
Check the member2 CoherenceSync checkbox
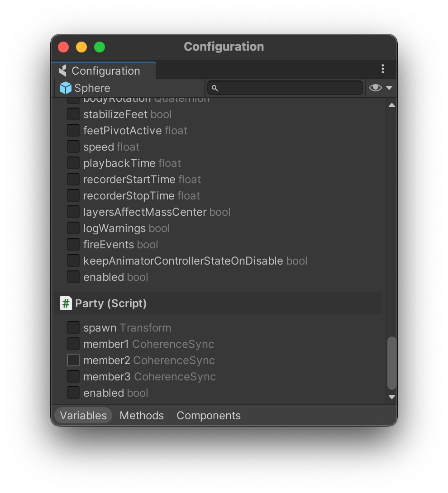click(73, 360)
